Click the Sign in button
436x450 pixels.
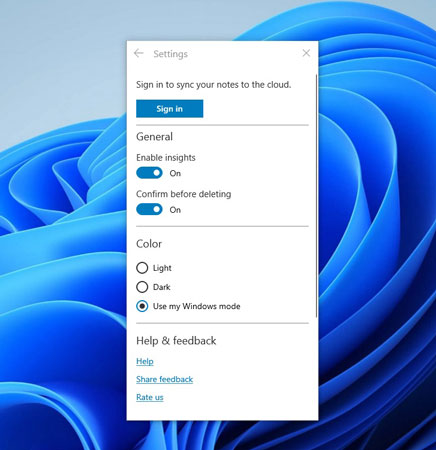[169, 109]
